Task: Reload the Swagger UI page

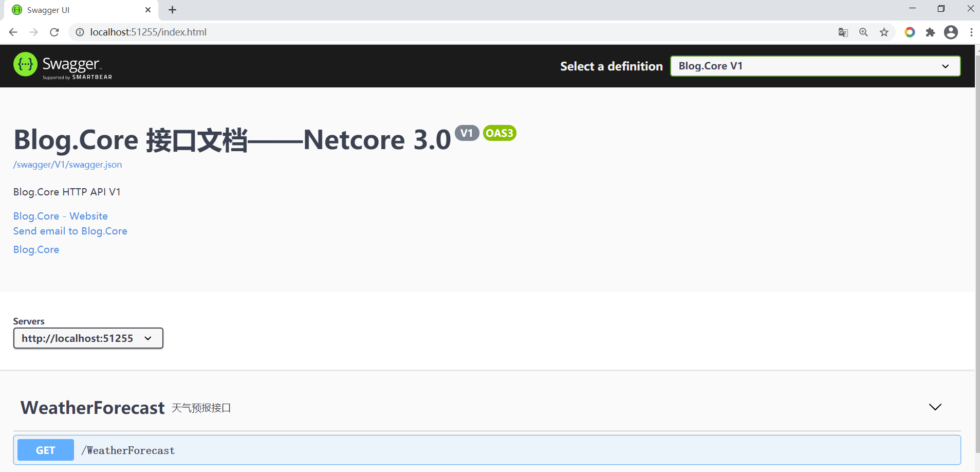Action: pyautogui.click(x=54, y=32)
